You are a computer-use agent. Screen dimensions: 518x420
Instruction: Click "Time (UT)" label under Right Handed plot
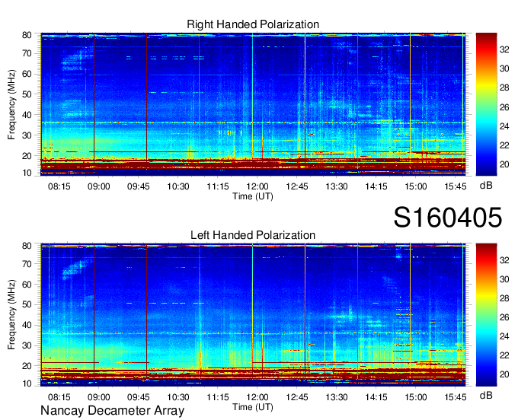coord(253,196)
